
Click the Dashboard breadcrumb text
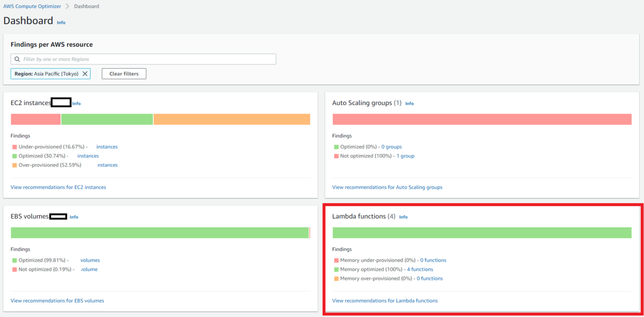87,6
